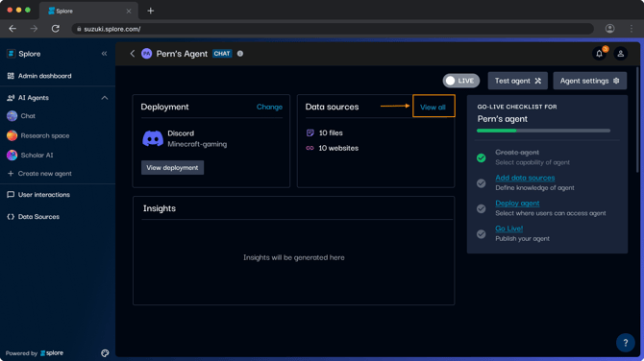
Task: Open the Research space agent
Action: (37, 135)
